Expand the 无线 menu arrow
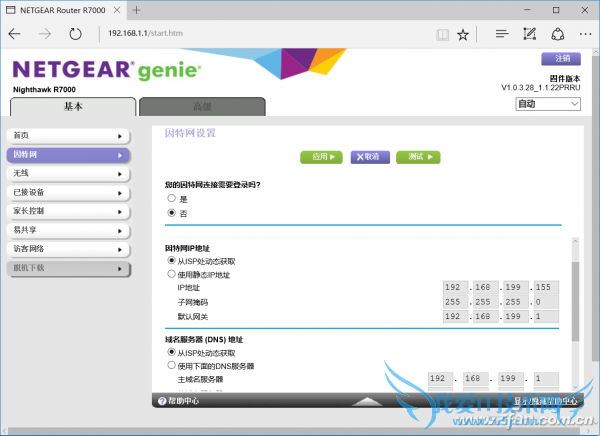The width and height of the screenshot is (600, 436). coord(120,174)
